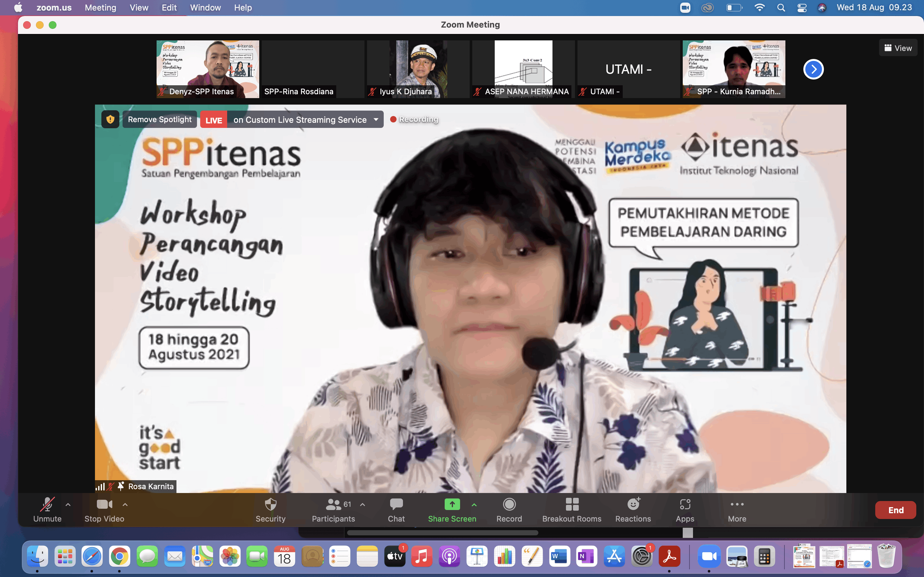Start sharing with Share Screen
The image size is (924, 577).
pos(452,509)
